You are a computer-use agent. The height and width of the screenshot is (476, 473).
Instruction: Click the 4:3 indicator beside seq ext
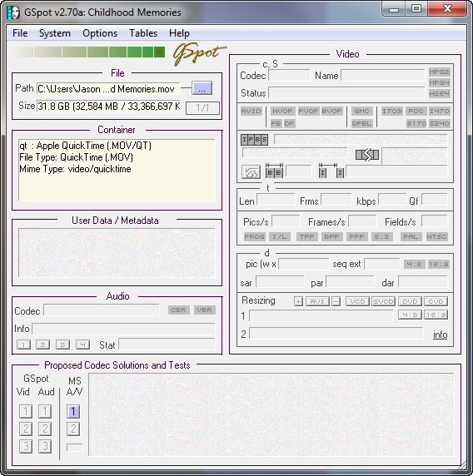[x=415, y=264]
